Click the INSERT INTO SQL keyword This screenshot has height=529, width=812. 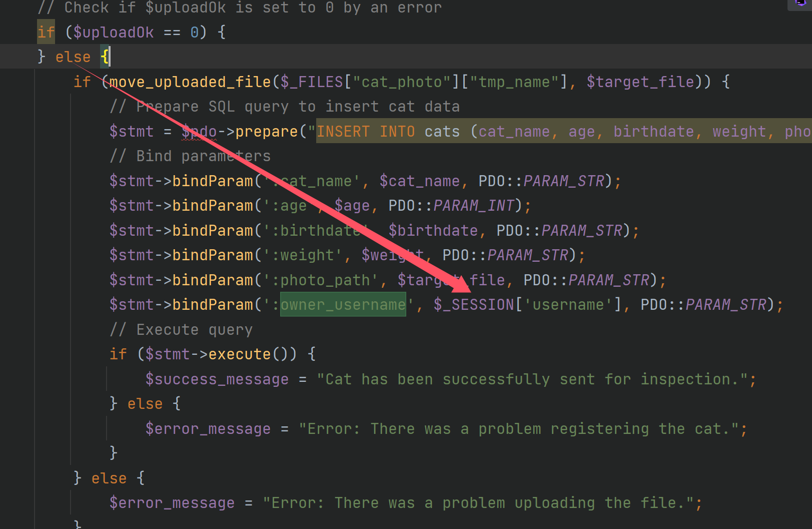pyautogui.click(x=366, y=132)
